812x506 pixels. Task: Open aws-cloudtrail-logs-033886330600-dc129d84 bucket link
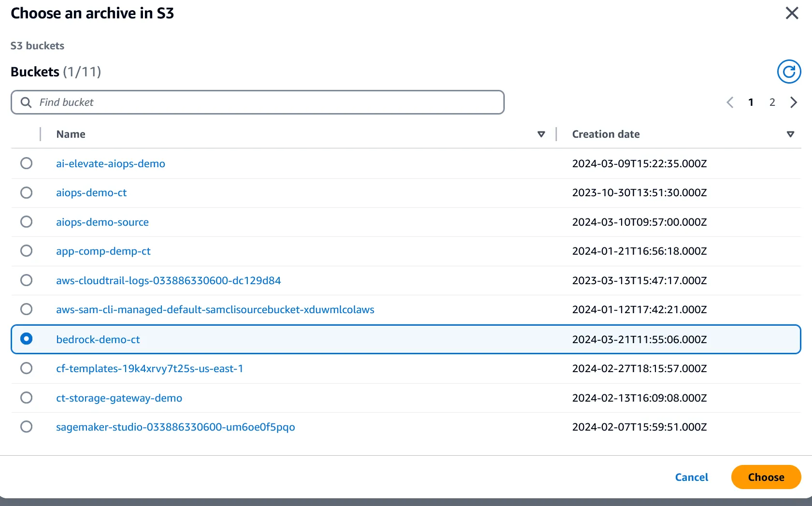(x=168, y=281)
